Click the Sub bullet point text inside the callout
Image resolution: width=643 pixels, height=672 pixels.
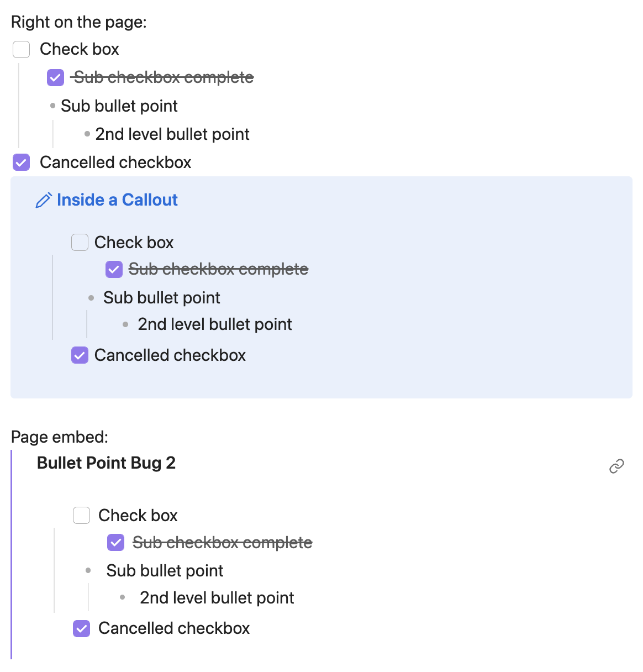pos(161,297)
